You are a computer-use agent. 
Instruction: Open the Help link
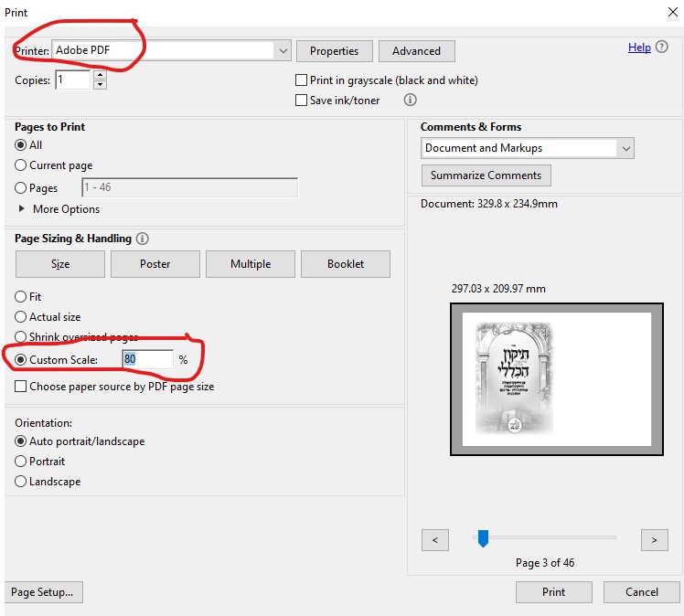tap(639, 48)
